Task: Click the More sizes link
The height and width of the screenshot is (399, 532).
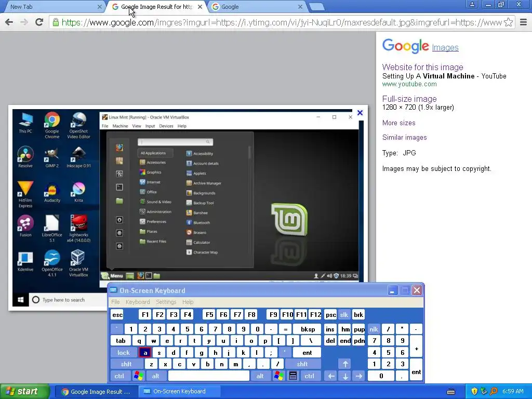Action: [x=398, y=123]
